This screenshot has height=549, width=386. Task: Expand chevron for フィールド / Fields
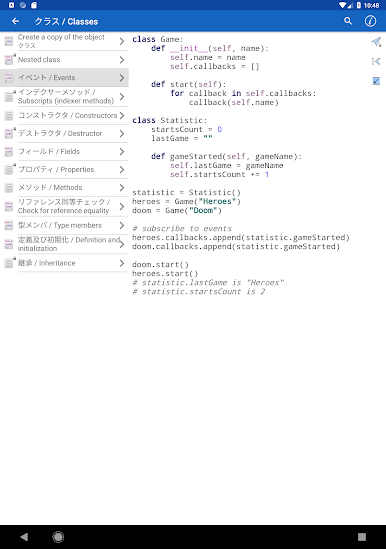point(122,152)
